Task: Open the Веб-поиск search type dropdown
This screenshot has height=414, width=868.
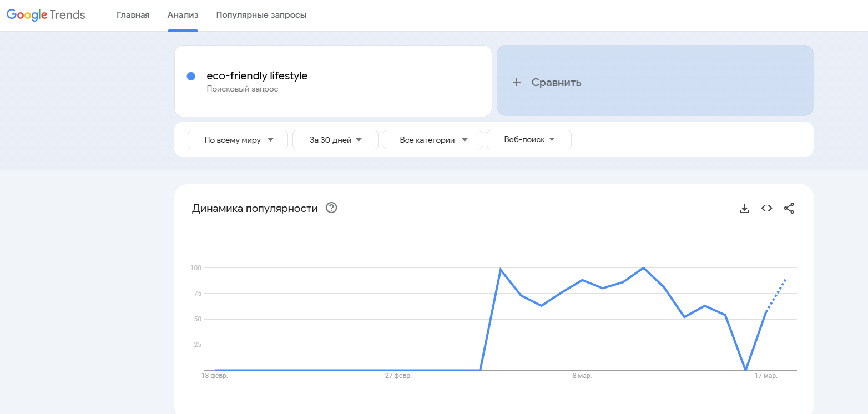Action: 529,140
